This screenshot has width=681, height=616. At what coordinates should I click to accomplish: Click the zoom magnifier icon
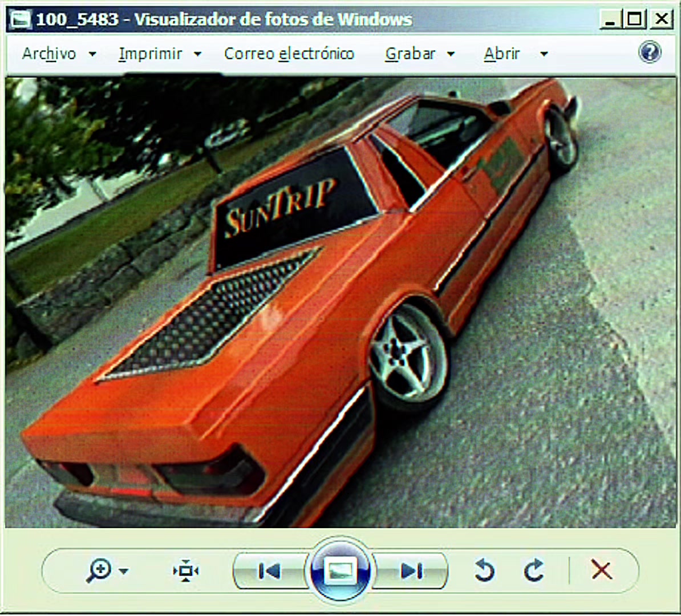click(x=99, y=570)
